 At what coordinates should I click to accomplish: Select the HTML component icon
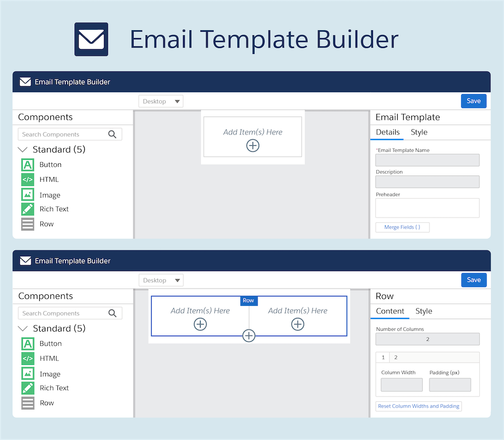28,179
